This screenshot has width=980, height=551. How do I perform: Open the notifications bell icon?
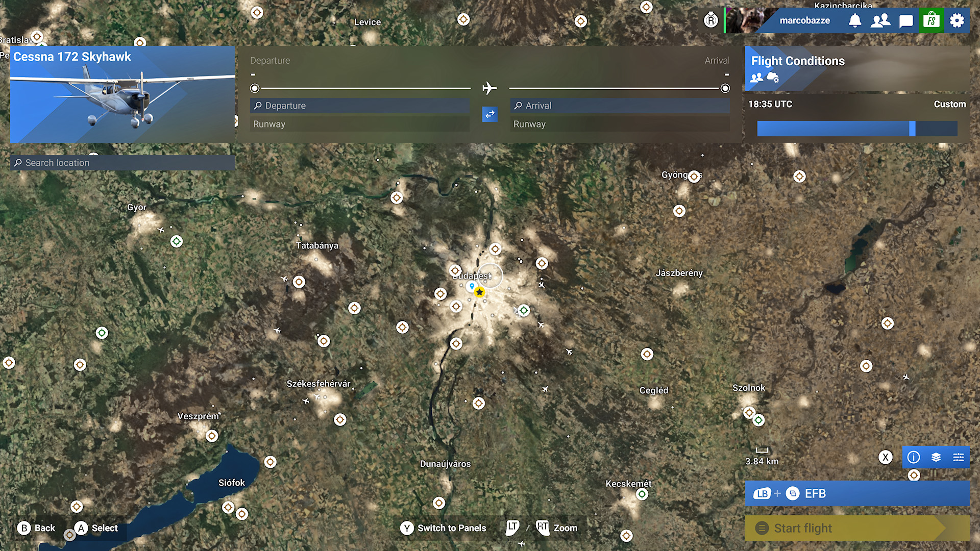pos(855,21)
